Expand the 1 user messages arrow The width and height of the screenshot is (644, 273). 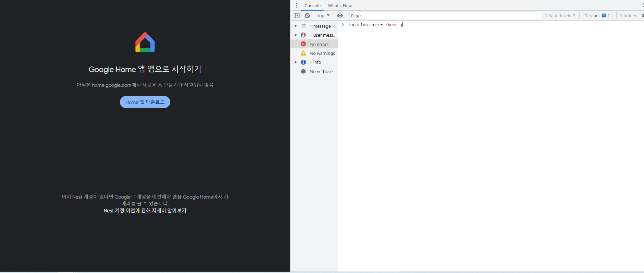coord(296,35)
